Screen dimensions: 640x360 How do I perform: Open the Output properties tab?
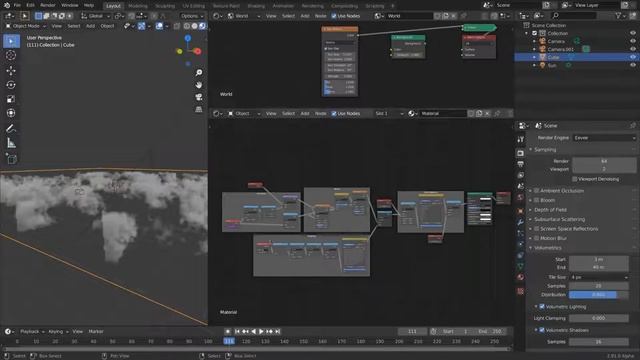(x=520, y=164)
